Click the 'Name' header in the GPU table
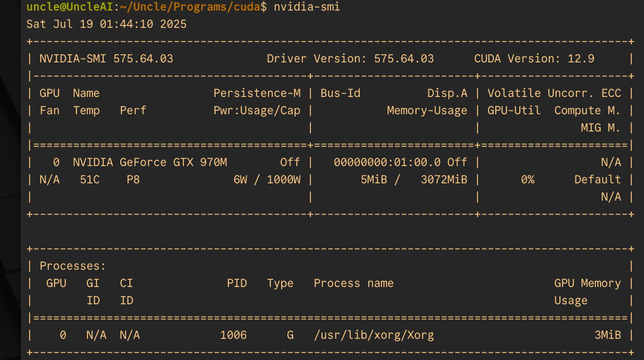644x360 pixels. coord(86,93)
